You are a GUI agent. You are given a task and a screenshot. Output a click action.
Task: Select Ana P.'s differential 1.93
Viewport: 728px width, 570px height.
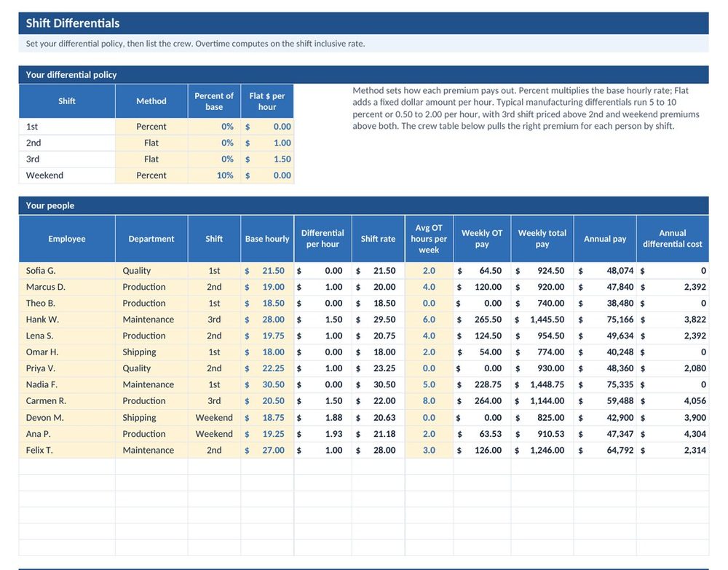323,434
